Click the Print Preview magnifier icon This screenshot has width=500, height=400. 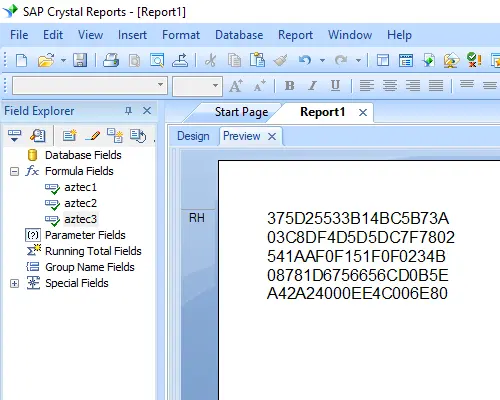click(157, 61)
